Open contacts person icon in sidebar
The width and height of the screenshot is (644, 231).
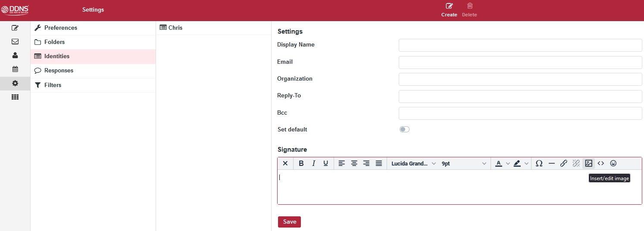pyautogui.click(x=15, y=55)
